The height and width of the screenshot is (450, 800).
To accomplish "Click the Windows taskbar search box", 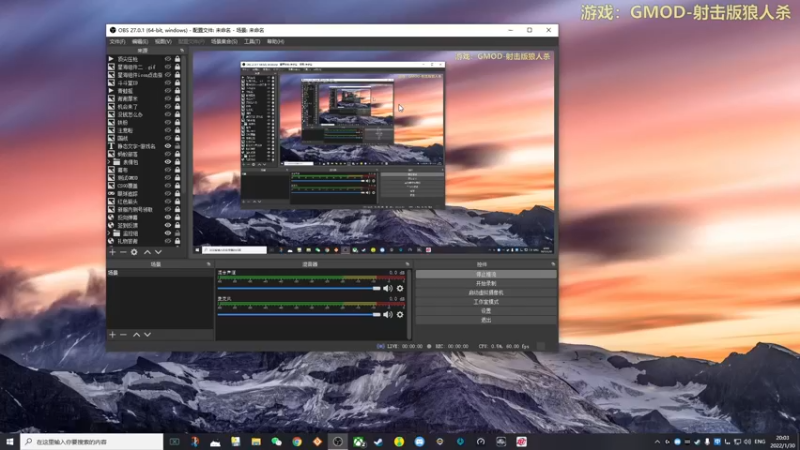I will [92, 442].
